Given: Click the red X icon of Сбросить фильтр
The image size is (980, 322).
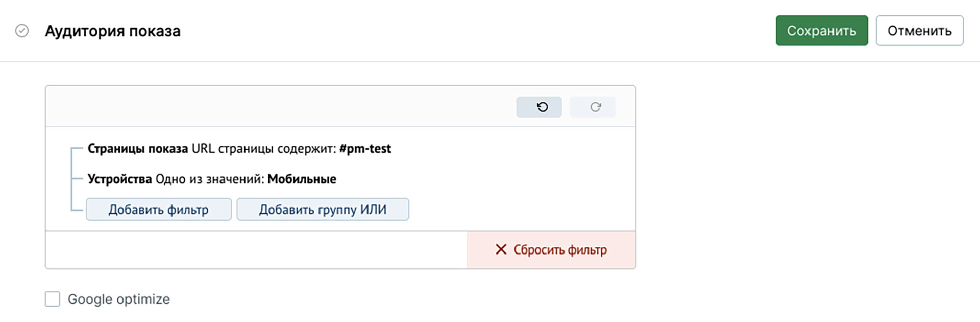Looking at the screenshot, I should pyautogui.click(x=501, y=249).
